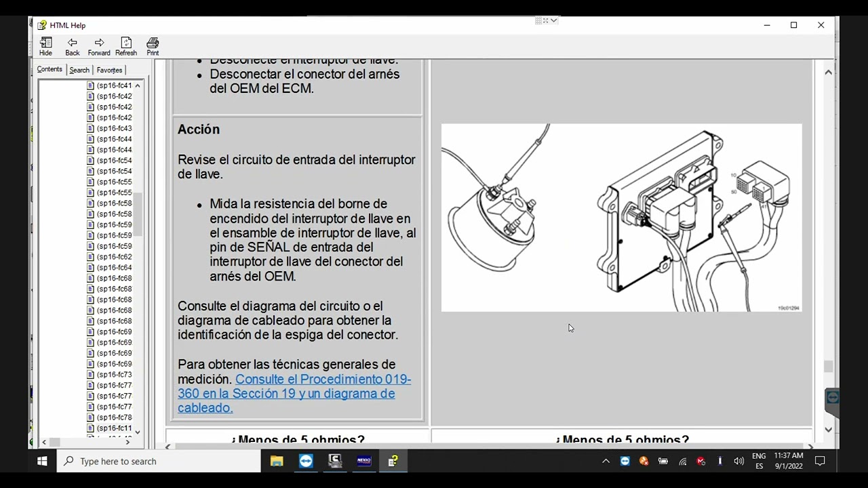Open the clock showing 11:37 AM

(x=789, y=461)
